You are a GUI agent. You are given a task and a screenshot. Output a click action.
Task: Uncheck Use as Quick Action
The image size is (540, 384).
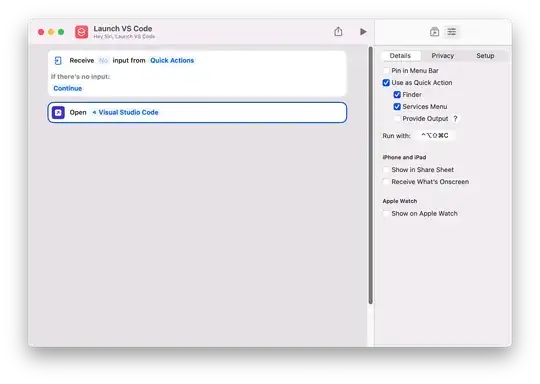386,83
